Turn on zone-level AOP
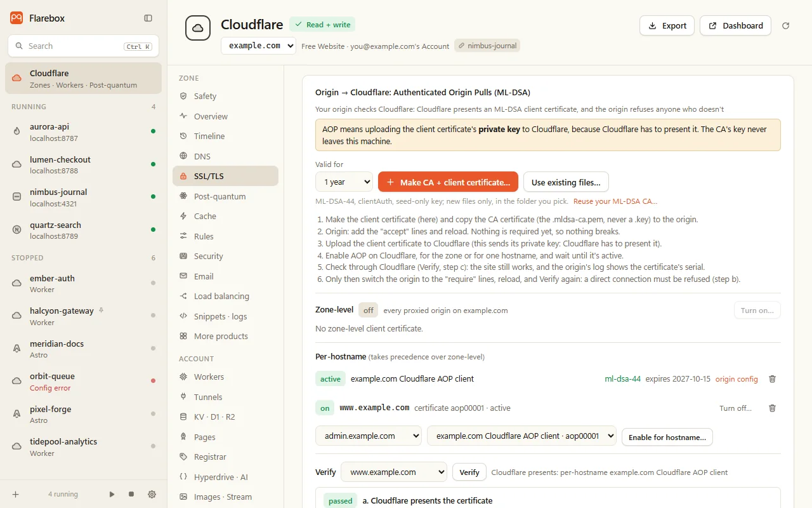 [x=757, y=311]
